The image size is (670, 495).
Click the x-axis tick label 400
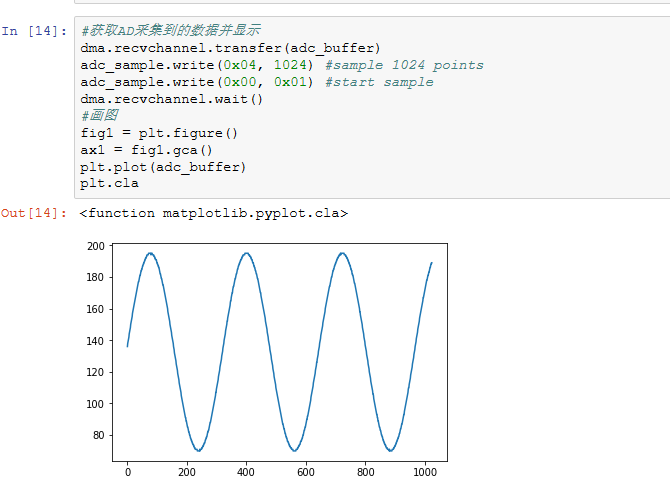246,472
